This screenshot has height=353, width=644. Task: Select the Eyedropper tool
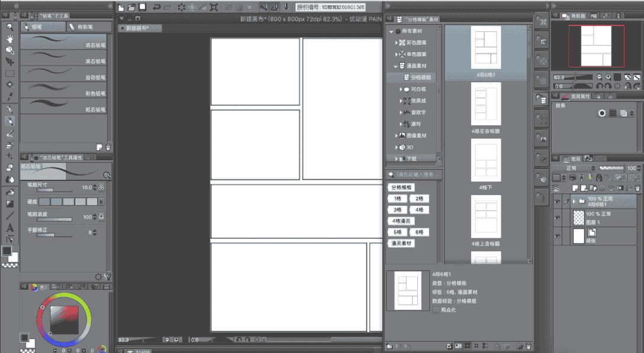click(x=10, y=96)
